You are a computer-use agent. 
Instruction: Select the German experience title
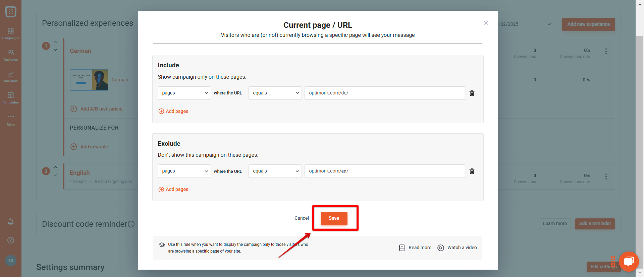(x=80, y=51)
